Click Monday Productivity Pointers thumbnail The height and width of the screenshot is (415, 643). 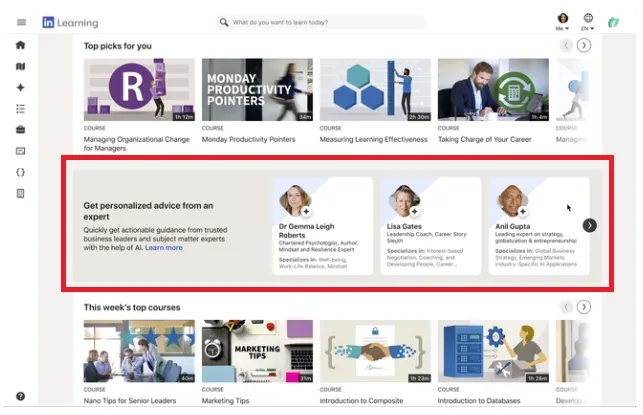tap(257, 89)
